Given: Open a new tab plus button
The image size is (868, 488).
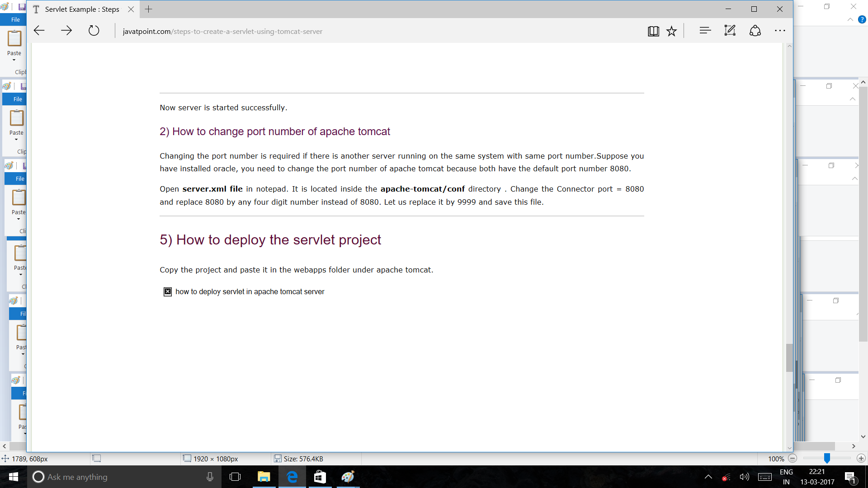Looking at the screenshot, I should pyautogui.click(x=148, y=9).
